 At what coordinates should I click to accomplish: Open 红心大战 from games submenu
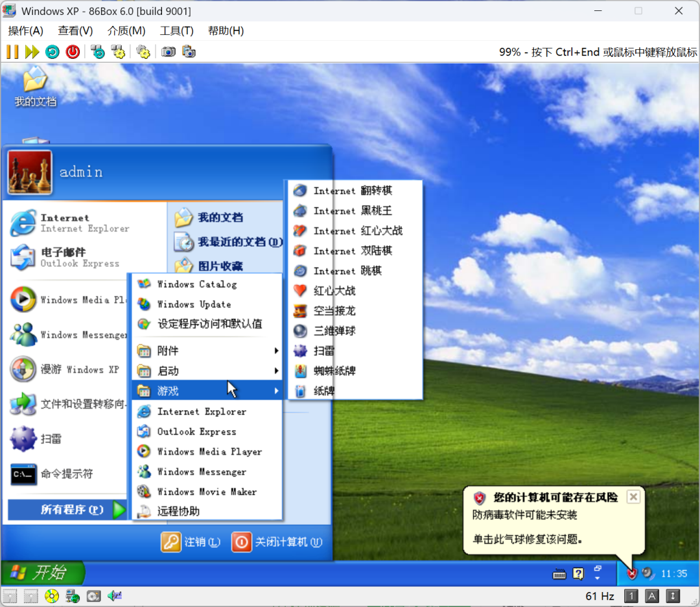(x=355, y=291)
